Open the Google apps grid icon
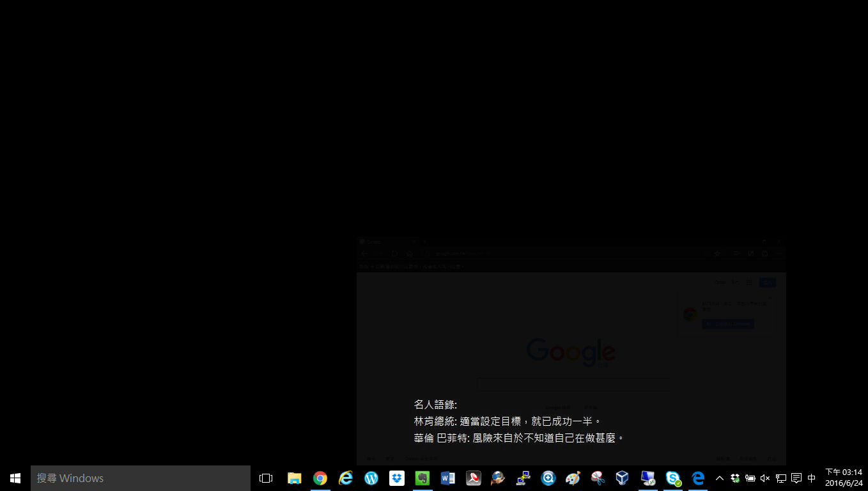The image size is (868, 491). click(x=749, y=283)
